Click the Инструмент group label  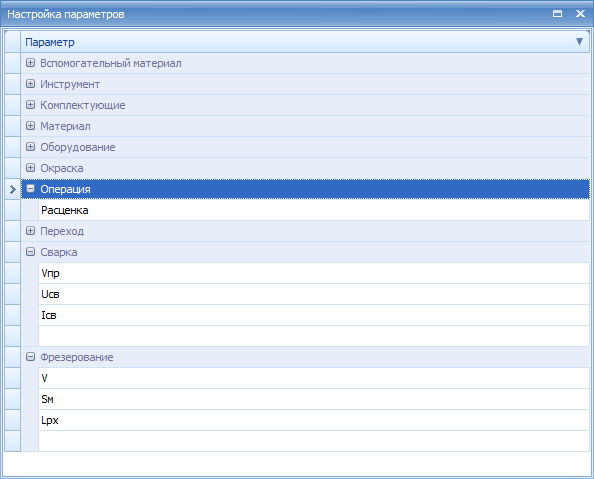point(70,84)
